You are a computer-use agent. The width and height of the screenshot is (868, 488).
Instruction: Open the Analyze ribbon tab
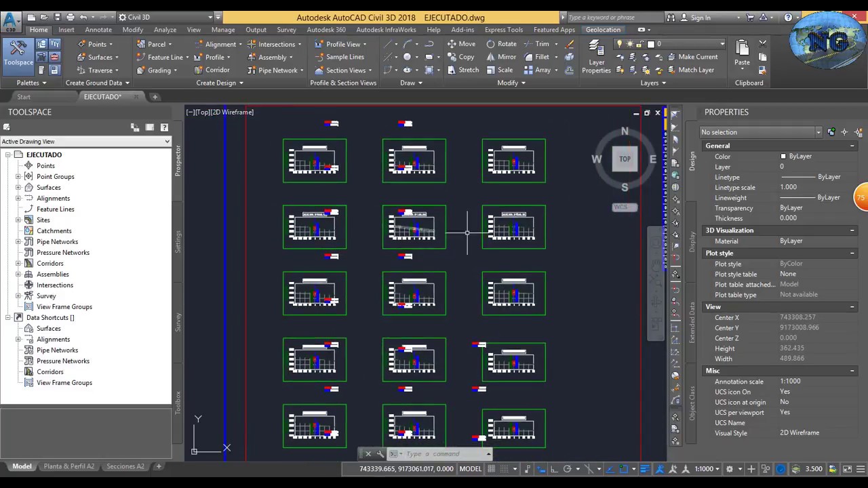pos(165,30)
